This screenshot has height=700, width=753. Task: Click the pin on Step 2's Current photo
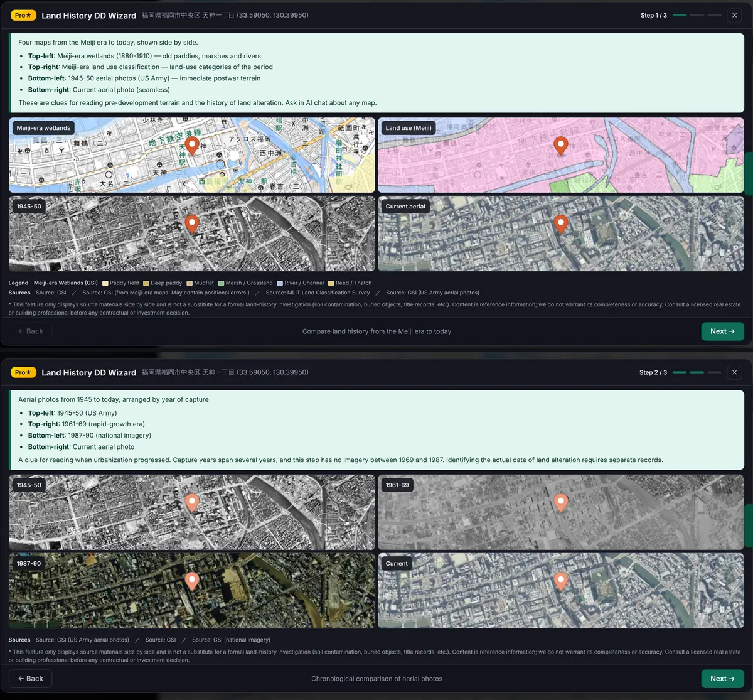561,581
